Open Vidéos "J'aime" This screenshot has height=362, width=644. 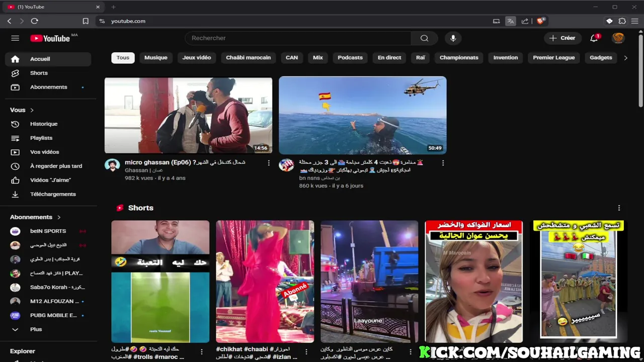coord(48,180)
